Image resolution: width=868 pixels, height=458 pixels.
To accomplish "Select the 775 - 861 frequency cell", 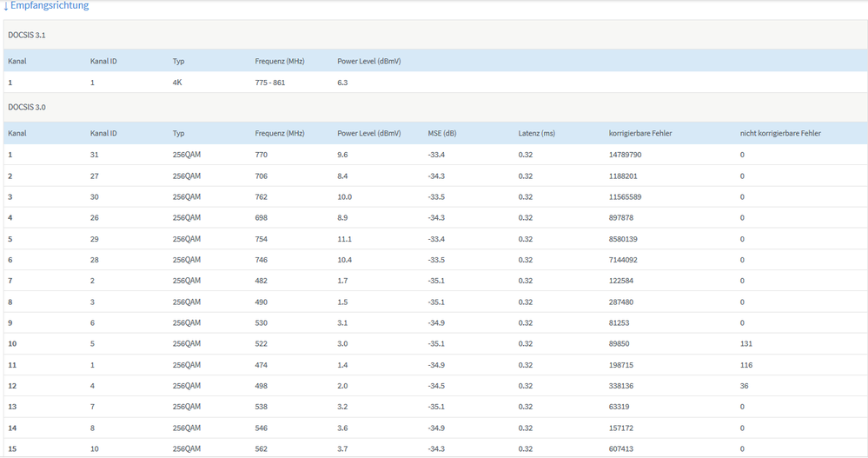I will (270, 83).
